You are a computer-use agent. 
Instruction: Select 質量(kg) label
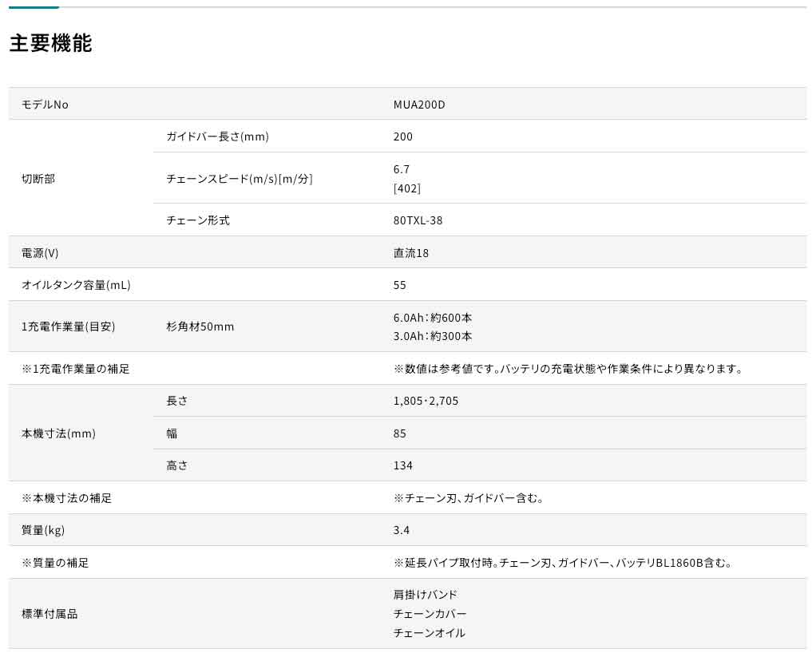(x=43, y=530)
